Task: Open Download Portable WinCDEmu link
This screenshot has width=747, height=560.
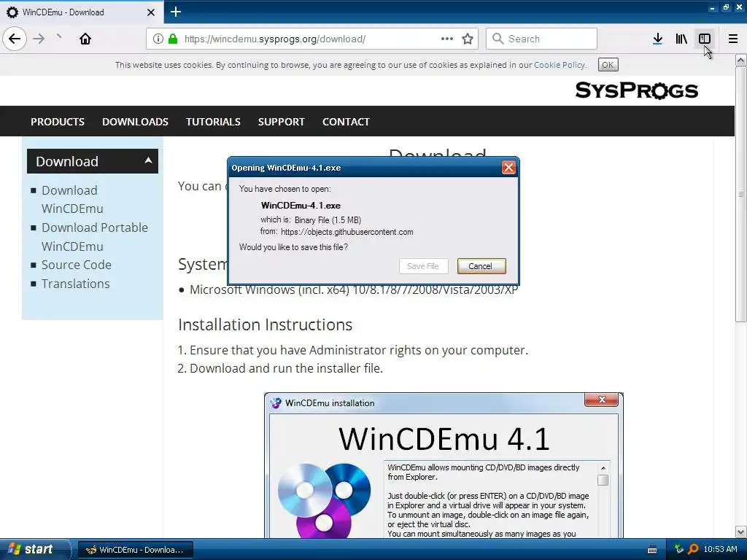Action: click(95, 237)
